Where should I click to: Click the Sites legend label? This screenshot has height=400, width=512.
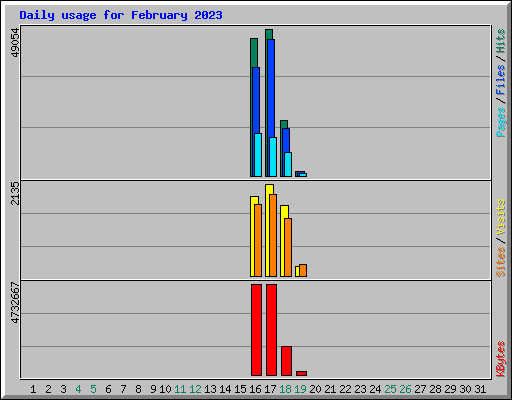click(501, 262)
